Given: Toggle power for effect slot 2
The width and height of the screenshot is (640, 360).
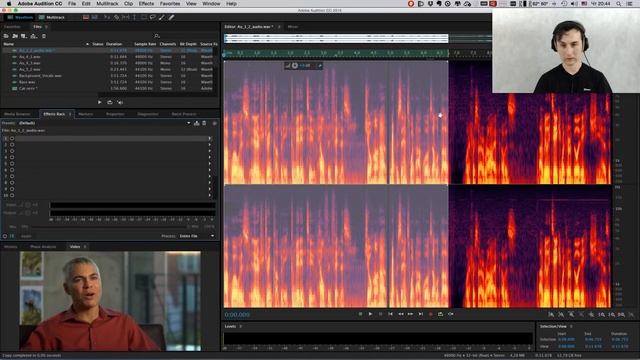Looking at the screenshot, I should 12,144.
